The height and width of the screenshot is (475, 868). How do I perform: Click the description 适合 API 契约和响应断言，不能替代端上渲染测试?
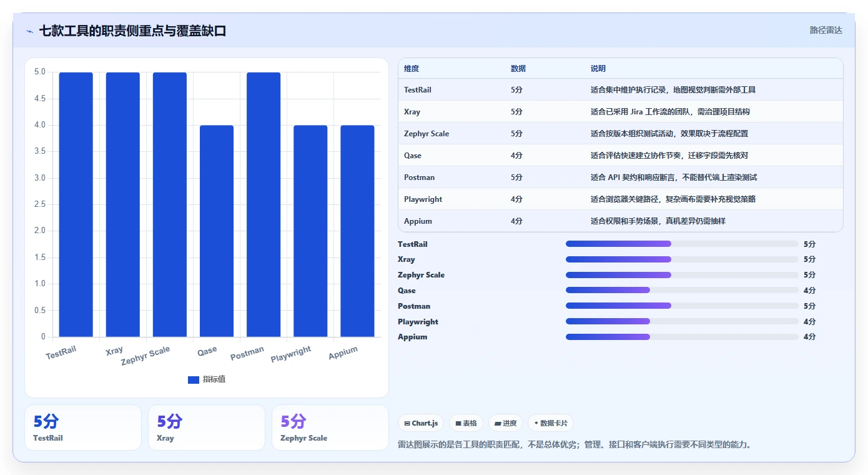click(674, 177)
